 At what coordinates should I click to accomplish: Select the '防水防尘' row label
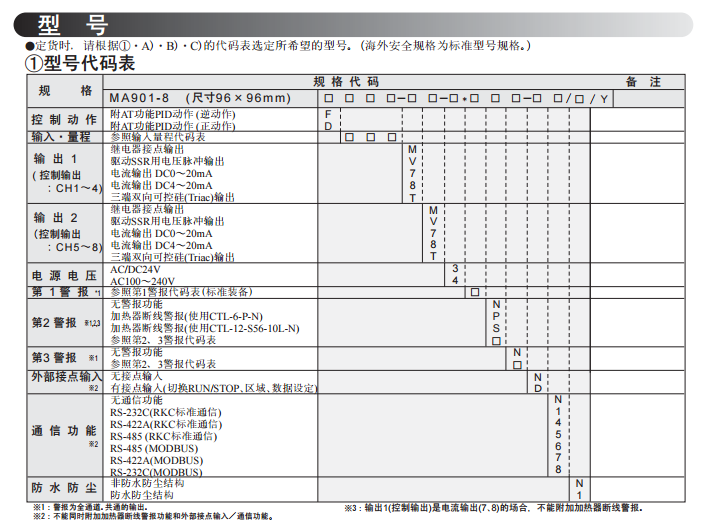click(64, 488)
